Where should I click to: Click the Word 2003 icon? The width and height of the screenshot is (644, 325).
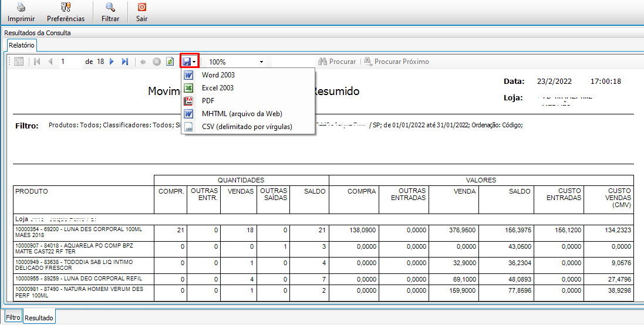click(188, 75)
